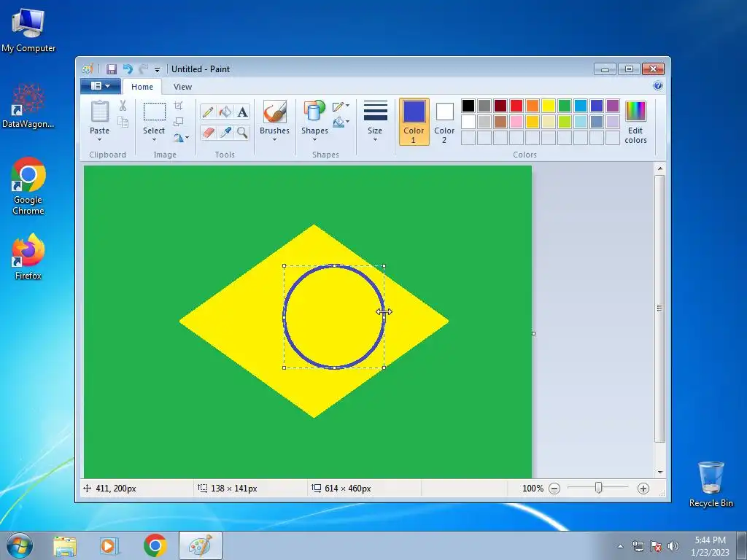Select the Color picker eyedropper tool
Image resolution: width=747 pixels, height=560 pixels.
point(225,133)
